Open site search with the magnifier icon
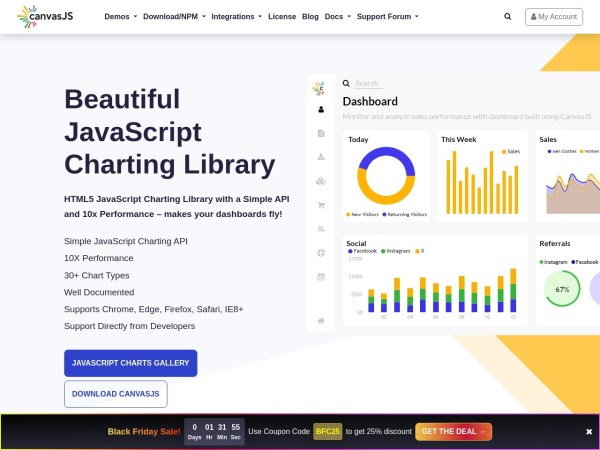The image size is (600, 450). tap(508, 17)
